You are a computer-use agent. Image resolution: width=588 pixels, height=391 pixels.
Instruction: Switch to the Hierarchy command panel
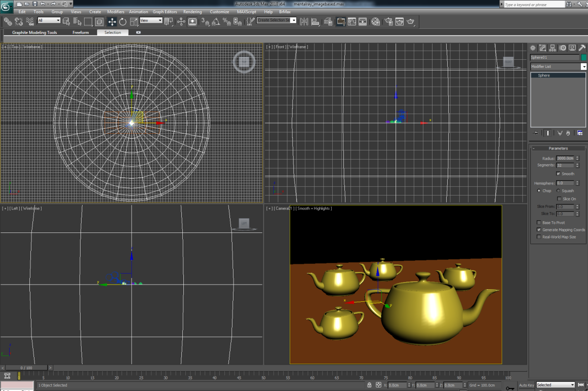point(553,48)
